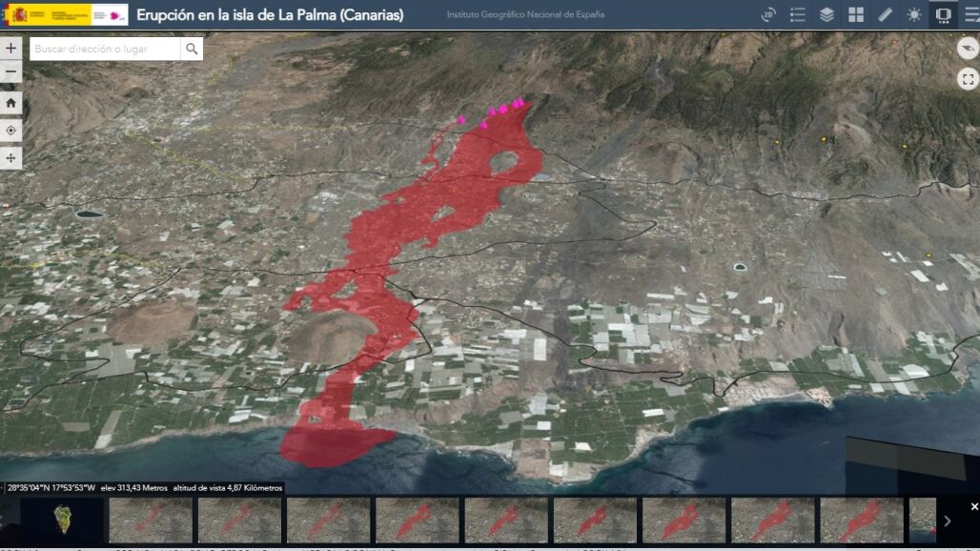The width and height of the screenshot is (980, 551).
Task: Activate the pan navigation tool
Action: click(x=11, y=158)
